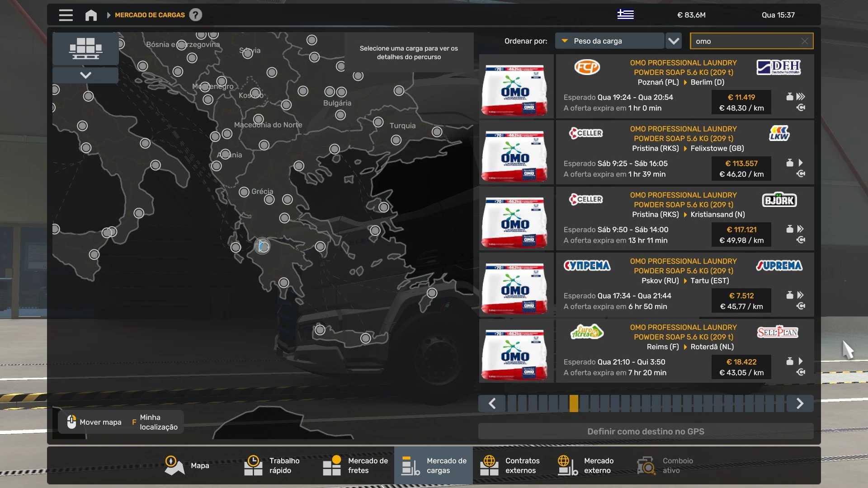Image resolution: width=868 pixels, height=488 pixels.
Task: Open the Mercado de fretes tab
Action: pyautogui.click(x=355, y=466)
